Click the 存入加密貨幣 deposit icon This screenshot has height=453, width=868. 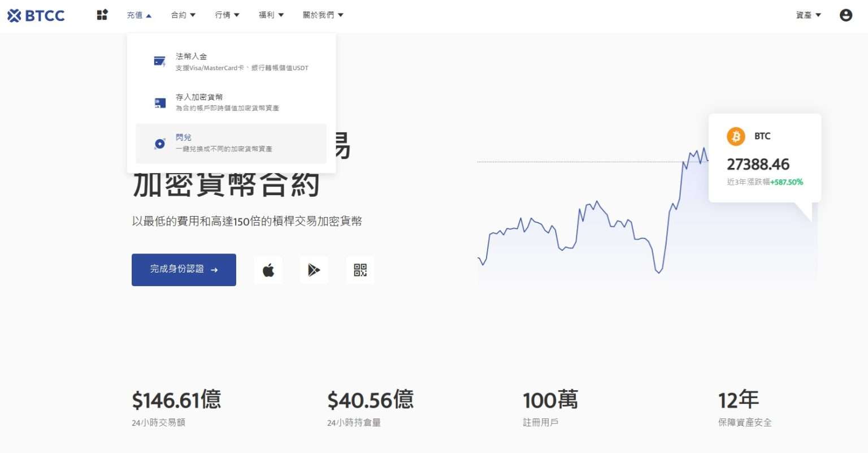click(160, 102)
